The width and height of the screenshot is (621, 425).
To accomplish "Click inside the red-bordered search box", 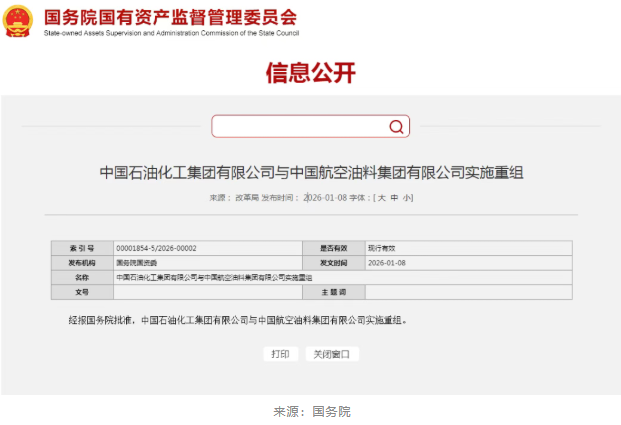I will click(x=298, y=126).
